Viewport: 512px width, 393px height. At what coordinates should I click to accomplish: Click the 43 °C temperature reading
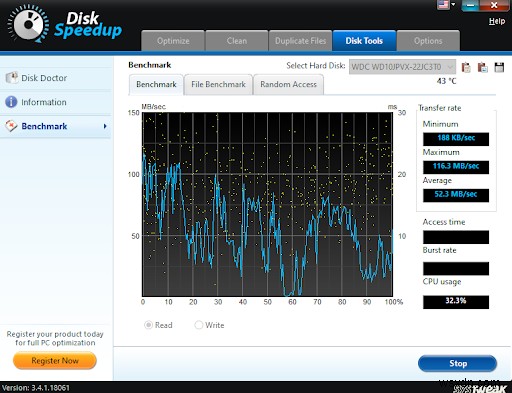point(446,81)
